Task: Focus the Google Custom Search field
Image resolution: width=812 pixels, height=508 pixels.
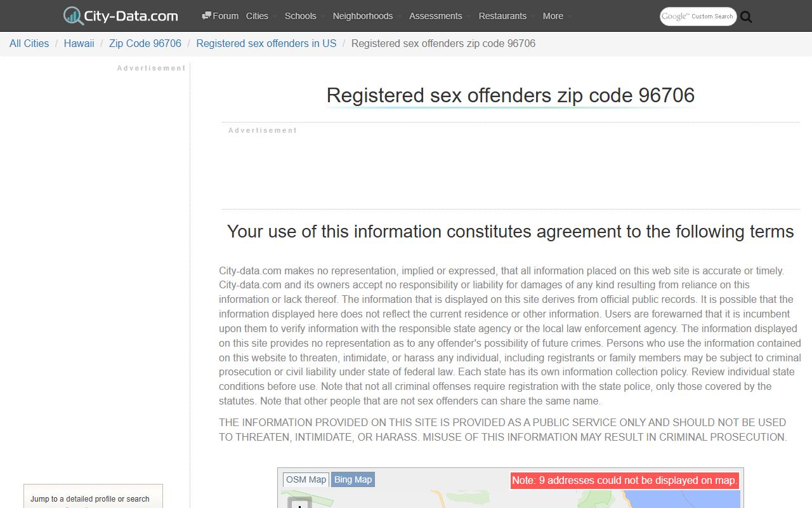Action: pos(698,17)
